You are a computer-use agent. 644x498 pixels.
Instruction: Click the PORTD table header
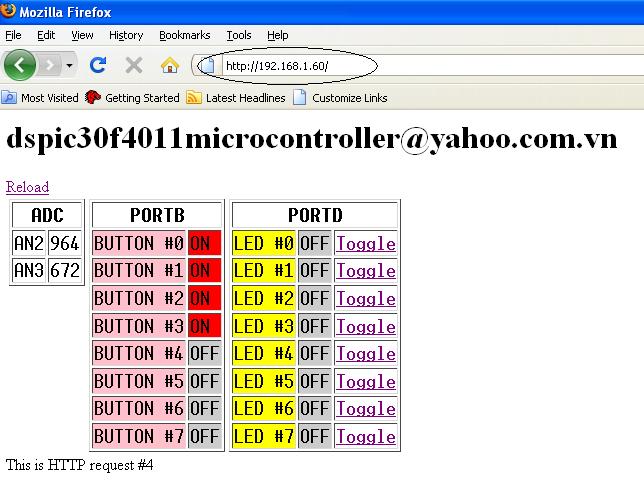point(315,215)
